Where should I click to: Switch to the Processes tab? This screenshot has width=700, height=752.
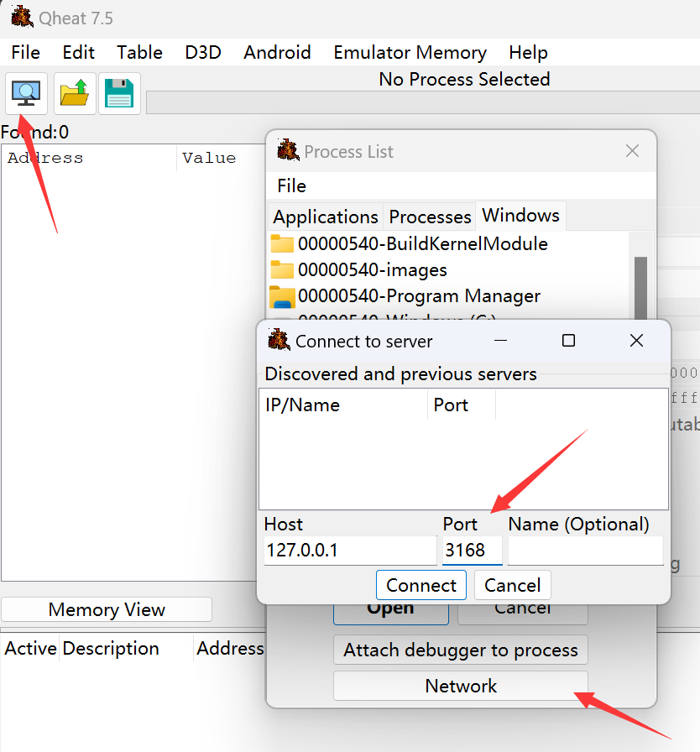click(x=430, y=217)
